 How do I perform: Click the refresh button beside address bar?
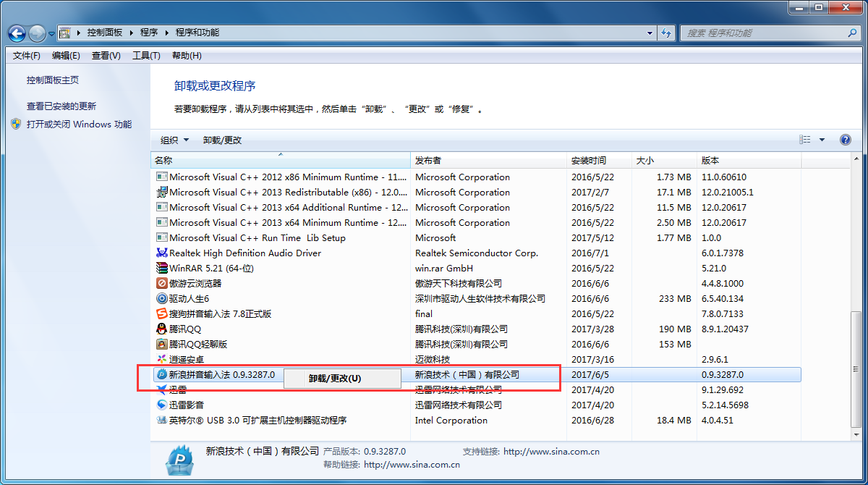(x=667, y=33)
